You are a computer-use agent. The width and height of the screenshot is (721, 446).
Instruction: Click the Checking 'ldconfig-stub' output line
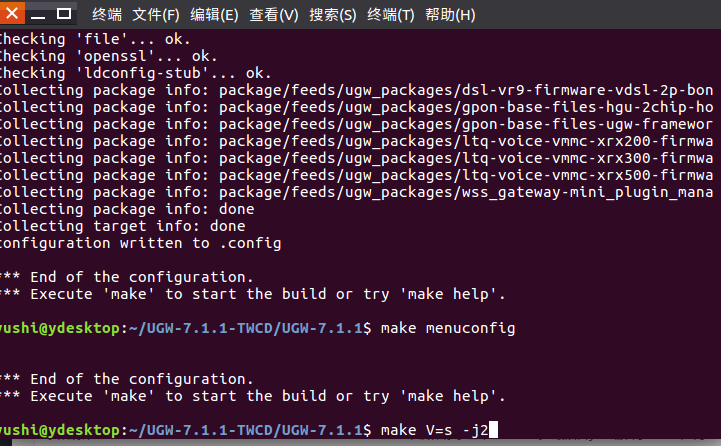coord(136,73)
